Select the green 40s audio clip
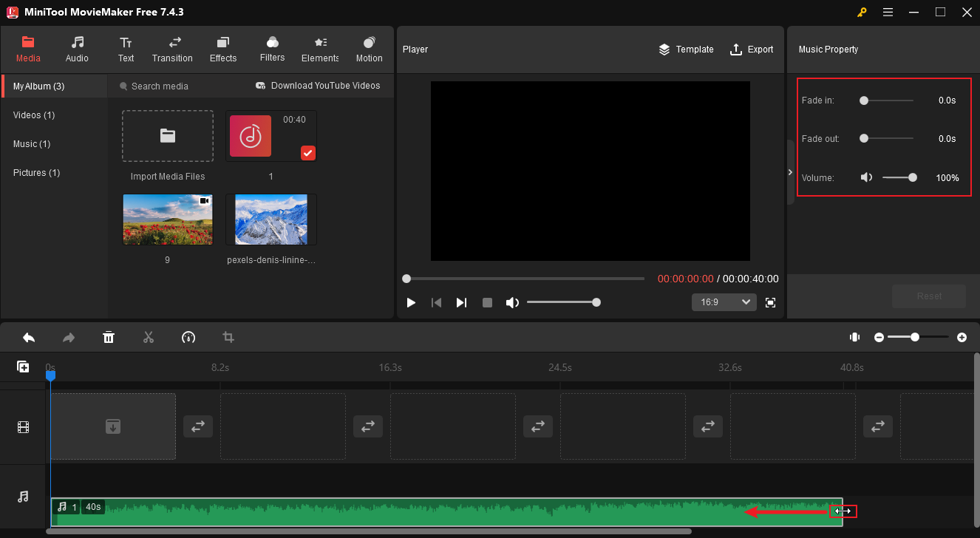This screenshot has height=538, width=980. 446,511
